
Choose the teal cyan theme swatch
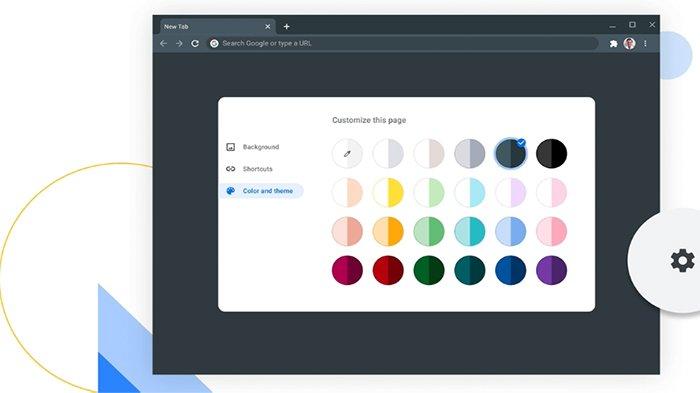[470, 231]
